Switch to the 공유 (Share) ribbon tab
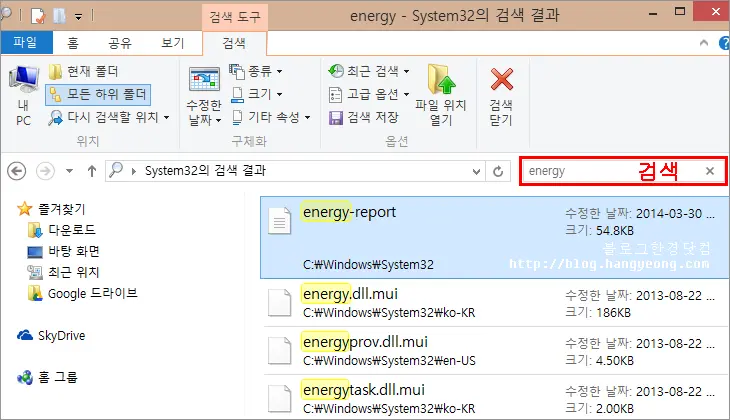Screen dimensions: 730x420 pos(120,43)
